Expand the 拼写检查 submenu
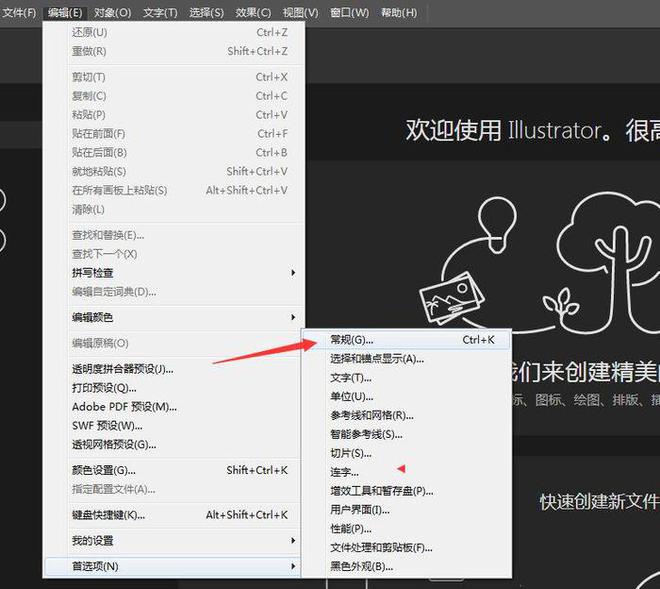Viewport: 660px width, 589px height. [x=173, y=273]
